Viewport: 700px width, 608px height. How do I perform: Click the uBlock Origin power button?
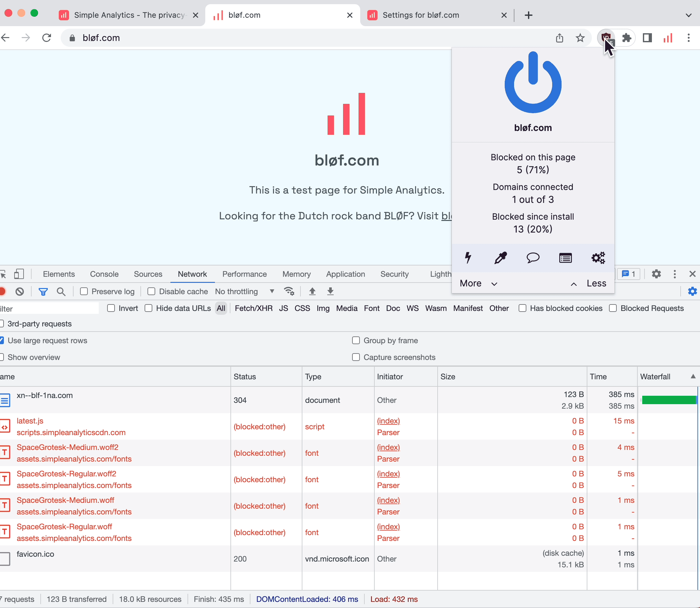[x=533, y=83]
